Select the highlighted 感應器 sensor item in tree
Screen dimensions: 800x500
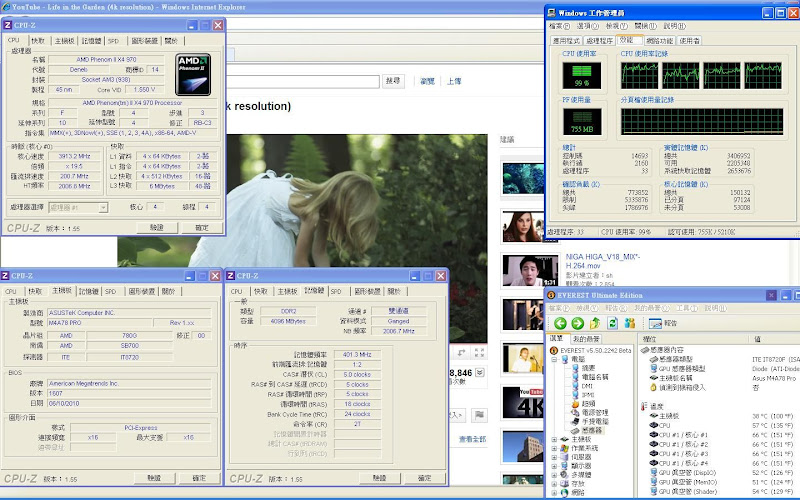coord(592,430)
